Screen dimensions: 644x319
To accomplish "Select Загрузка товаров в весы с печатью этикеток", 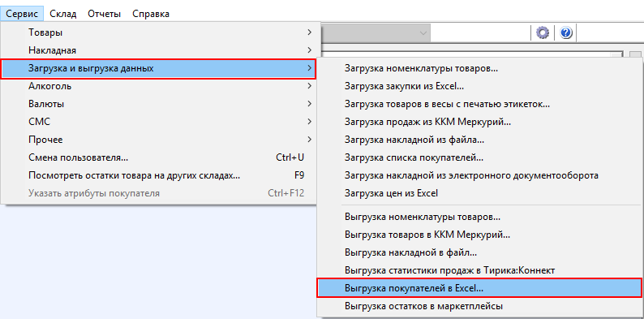I will click(479, 104).
